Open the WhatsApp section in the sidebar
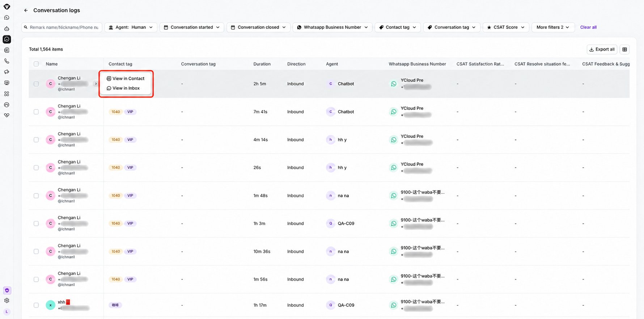Image resolution: width=644 pixels, height=319 pixels. 7,18
